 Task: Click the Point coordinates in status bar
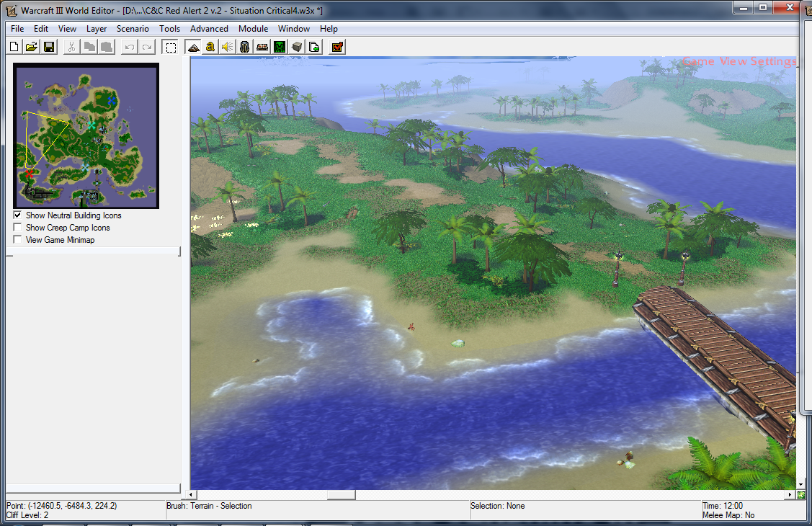coord(62,506)
